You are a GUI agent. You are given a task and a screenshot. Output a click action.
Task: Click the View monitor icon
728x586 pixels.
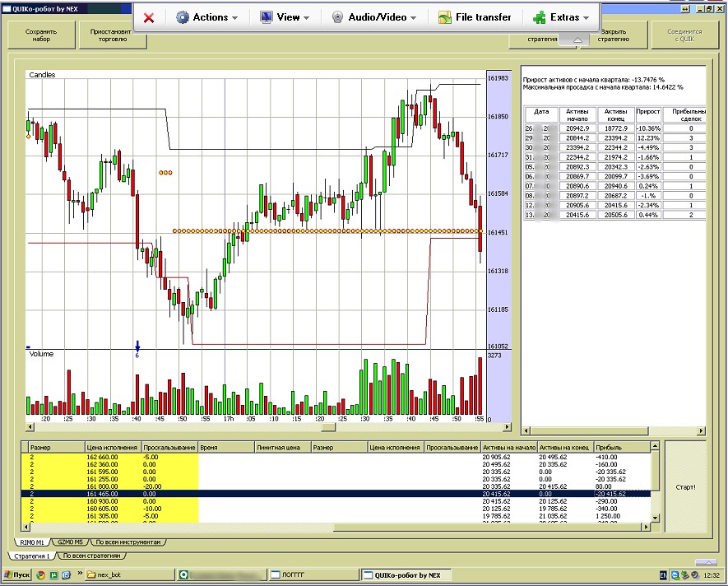point(266,17)
